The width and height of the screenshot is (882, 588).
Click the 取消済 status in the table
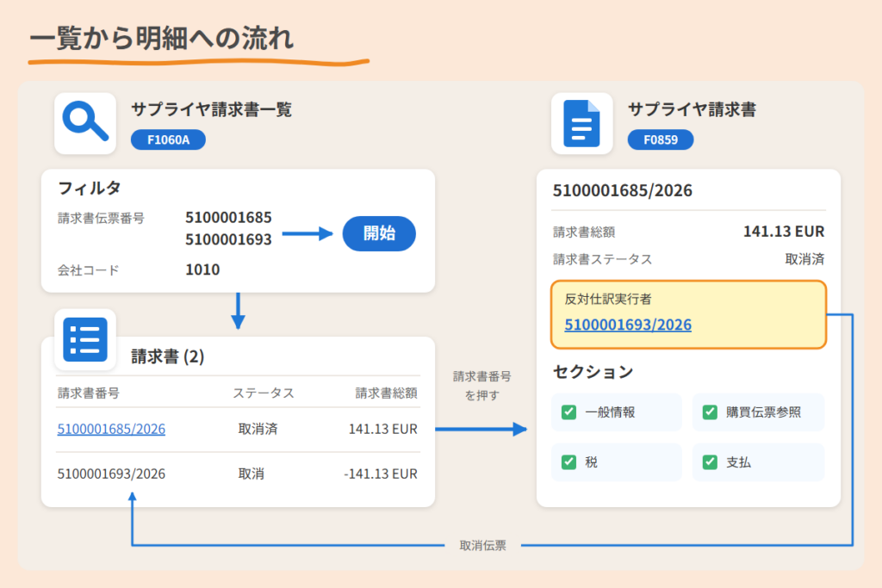point(258,429)
